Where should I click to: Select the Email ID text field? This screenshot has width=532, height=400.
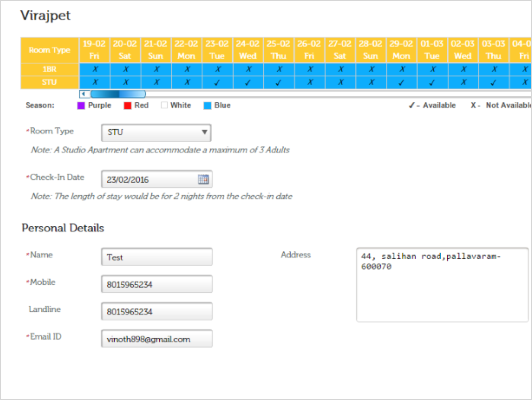pos(156,339)
